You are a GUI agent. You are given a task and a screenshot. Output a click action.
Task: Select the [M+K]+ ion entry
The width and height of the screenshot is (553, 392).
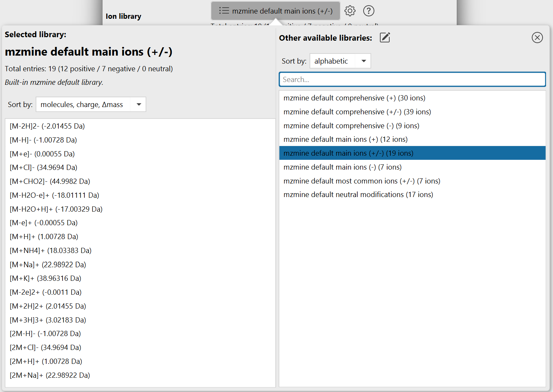click(140, 278)
